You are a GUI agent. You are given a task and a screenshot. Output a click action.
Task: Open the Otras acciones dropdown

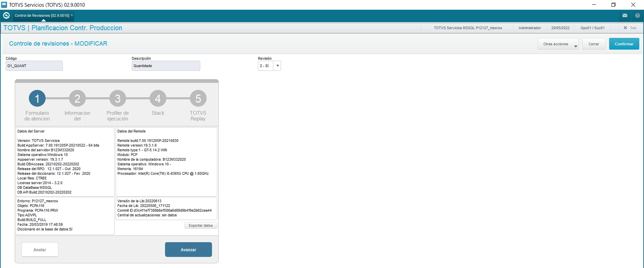point(558,44)
